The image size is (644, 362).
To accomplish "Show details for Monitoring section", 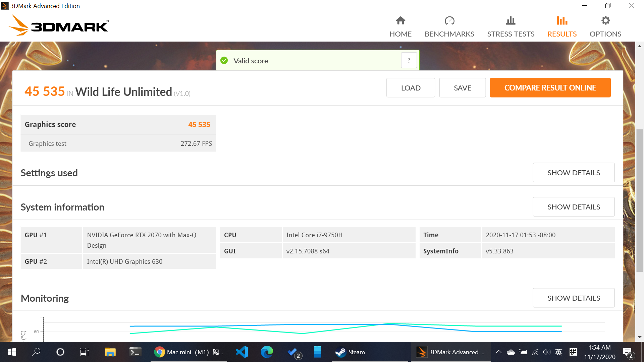I will [x=573, y=298].
